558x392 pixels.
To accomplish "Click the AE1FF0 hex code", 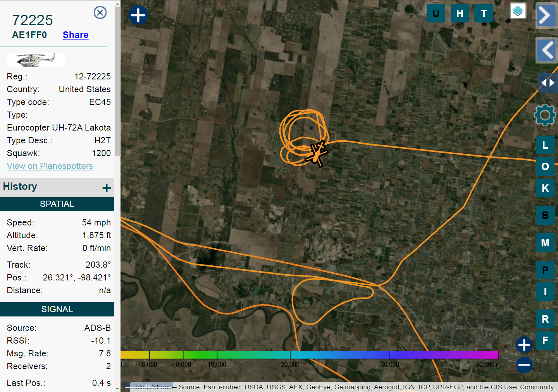I will click(x=29, y=35).
